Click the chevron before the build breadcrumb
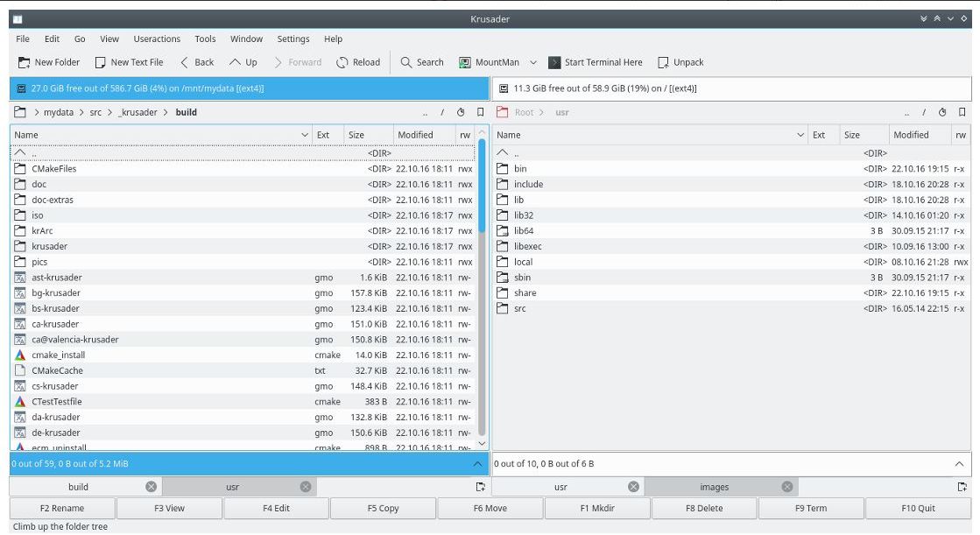980x535 pixels. 167,112
